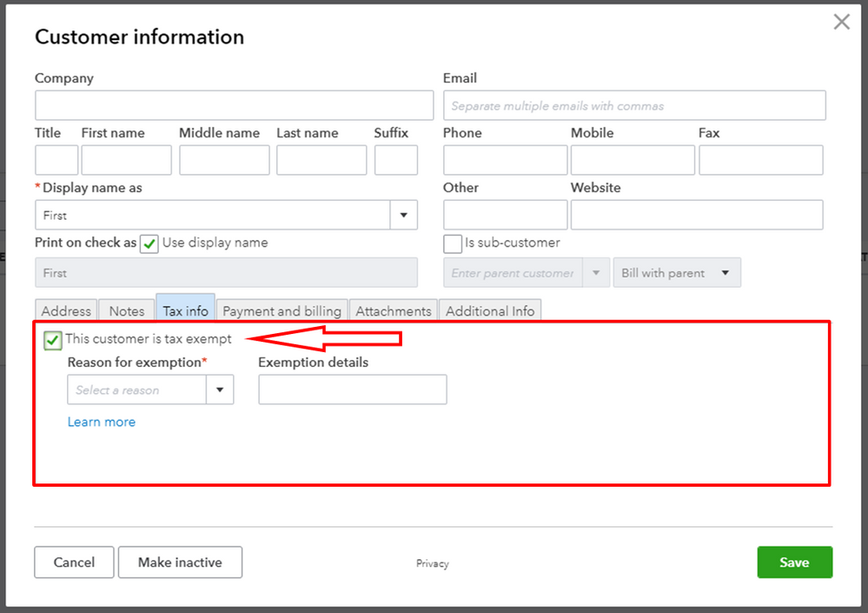
Task: Open the Additional Info tab
Action: point(490,310)
